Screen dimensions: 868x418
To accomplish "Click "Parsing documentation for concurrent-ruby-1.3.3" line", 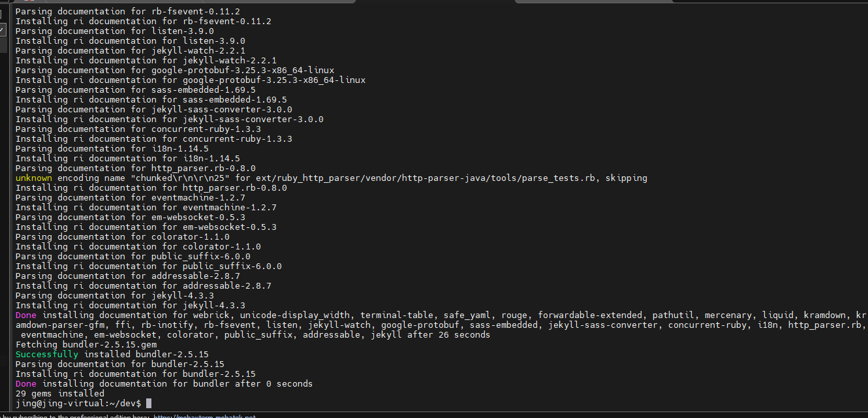I will click(138, 129).
